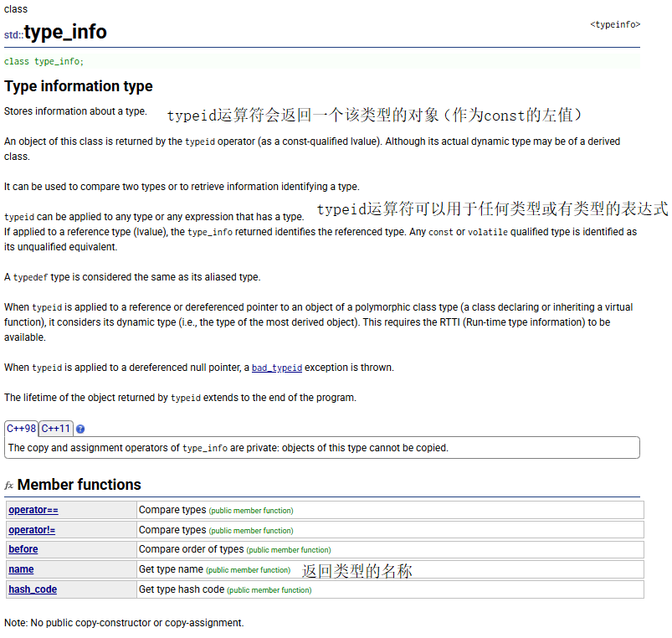Open the operator!= member function link
The width and height of the screenshot is (672, 638).
click(32, 530)
